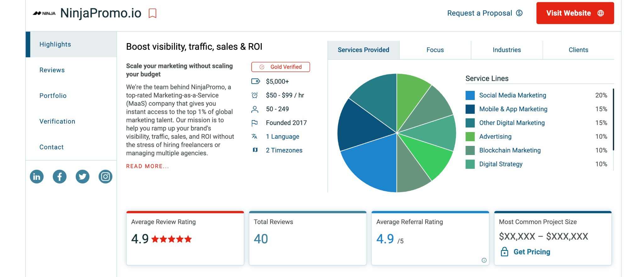Switch to the Industries tab

click(507, 50)
